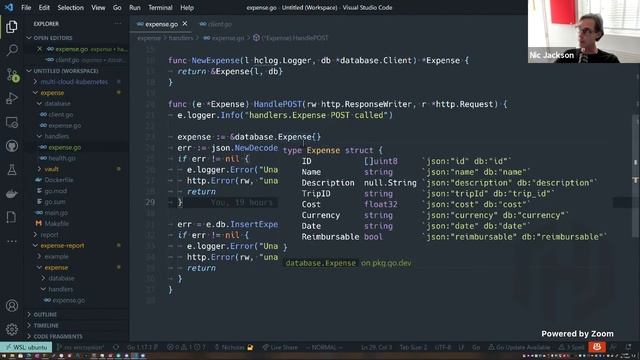Click the Go language mode indicator
Image resolution: width=640 pixels, height=360 pixels.
pyautogui.click(x=476, y=347)
